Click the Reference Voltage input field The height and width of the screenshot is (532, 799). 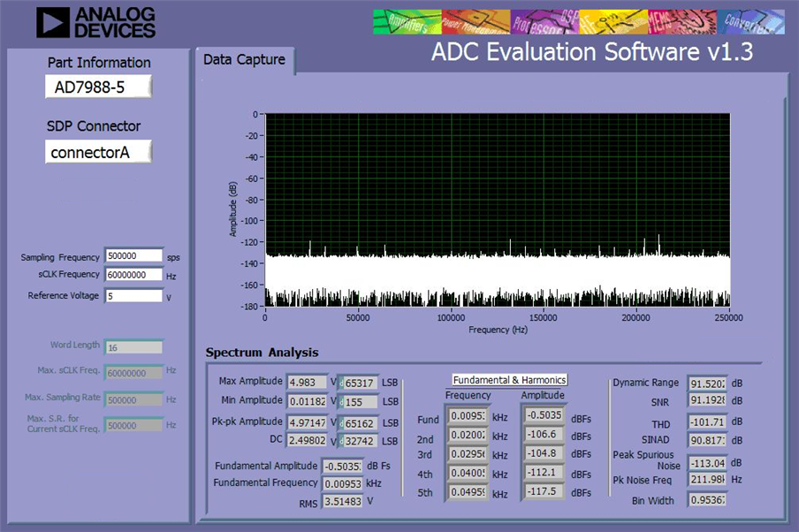click(134, 296)
